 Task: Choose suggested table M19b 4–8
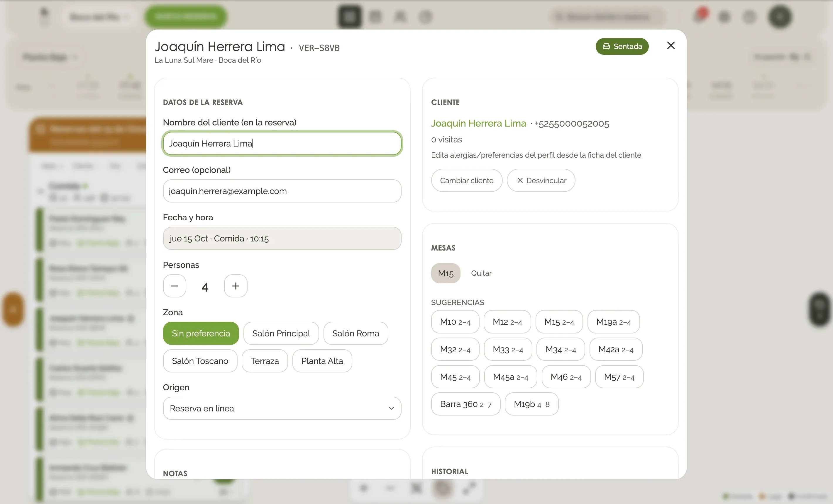(x=531, y=404)
